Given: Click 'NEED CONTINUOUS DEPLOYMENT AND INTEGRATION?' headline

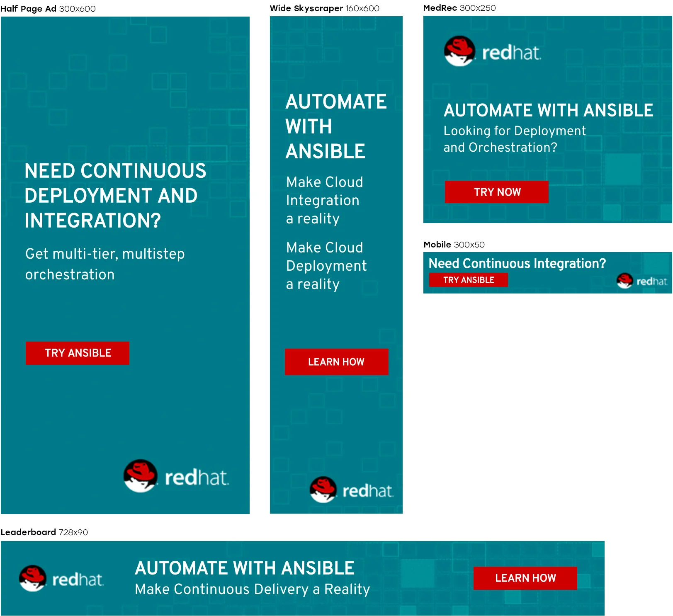Looking at the screenshot, I should 115,196.
